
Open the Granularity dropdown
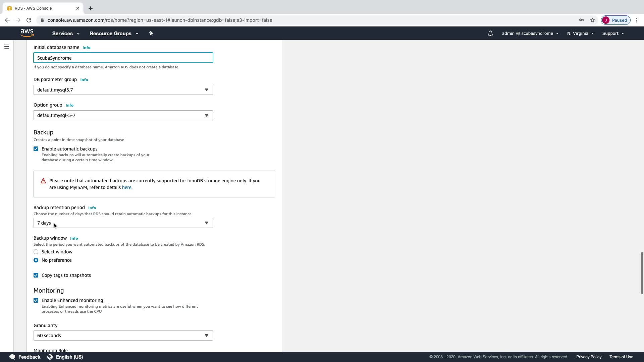pos(123,336)
